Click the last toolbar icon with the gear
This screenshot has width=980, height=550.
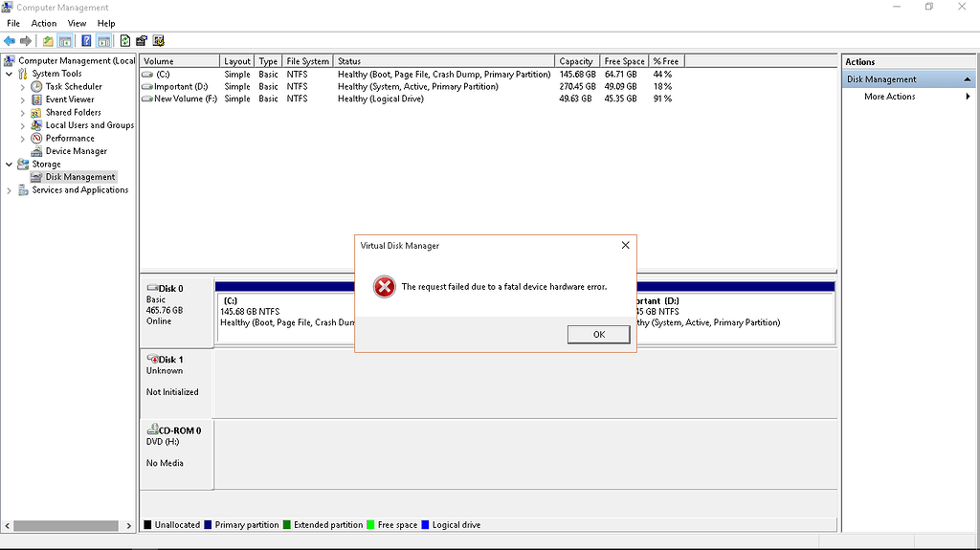click(158, 41)
